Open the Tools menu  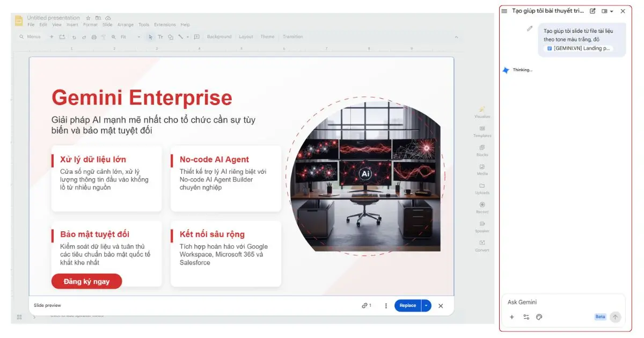144,25
